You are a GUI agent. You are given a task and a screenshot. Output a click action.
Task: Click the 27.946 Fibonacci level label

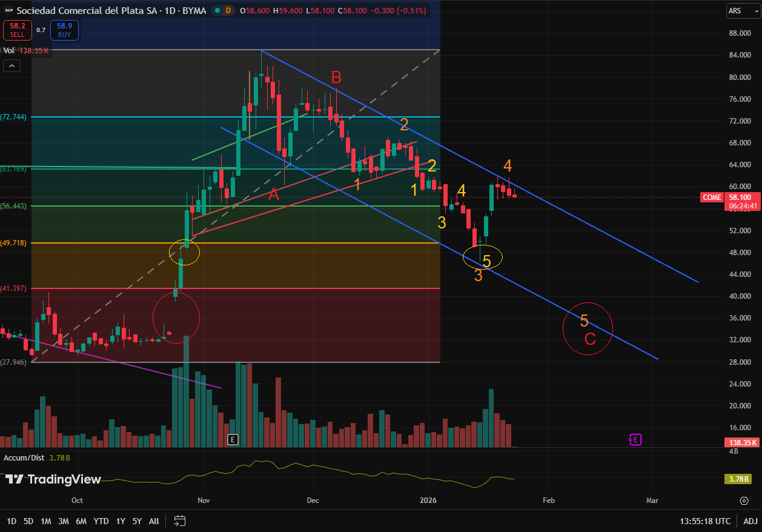point(13,362)
